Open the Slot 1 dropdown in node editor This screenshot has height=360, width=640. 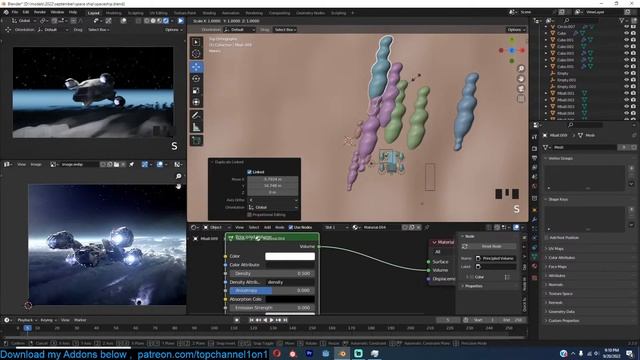coord(336,227)
